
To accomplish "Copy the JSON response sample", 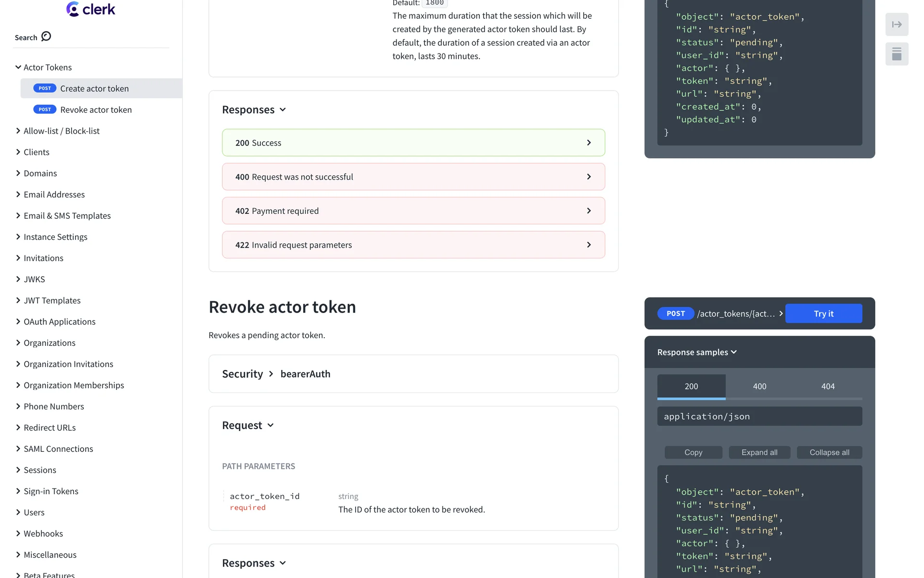I will coord(693,452).
